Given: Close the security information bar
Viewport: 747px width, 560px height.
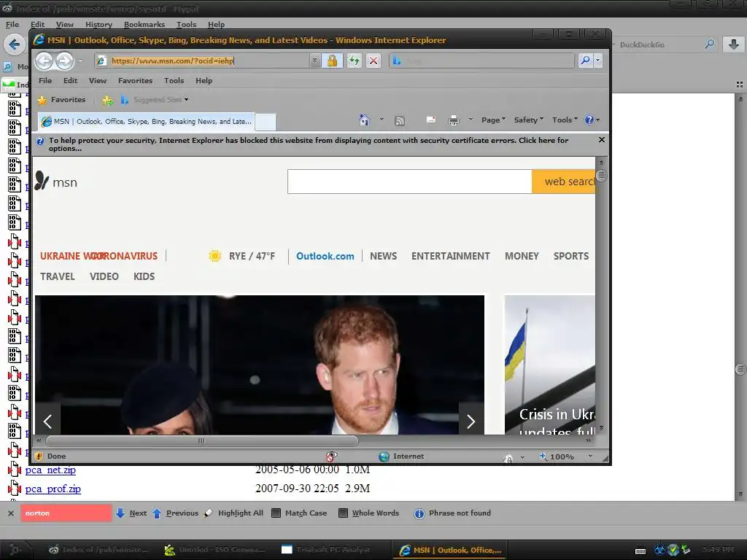Looking at the screenshot, I should [602, 140].
